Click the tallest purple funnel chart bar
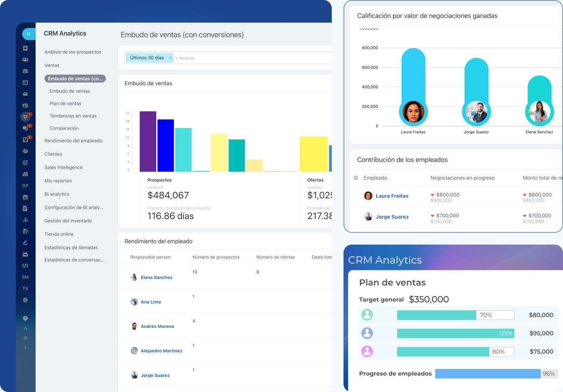The width and height of the screenshot is (563, 392). click(x=148, y=142)
